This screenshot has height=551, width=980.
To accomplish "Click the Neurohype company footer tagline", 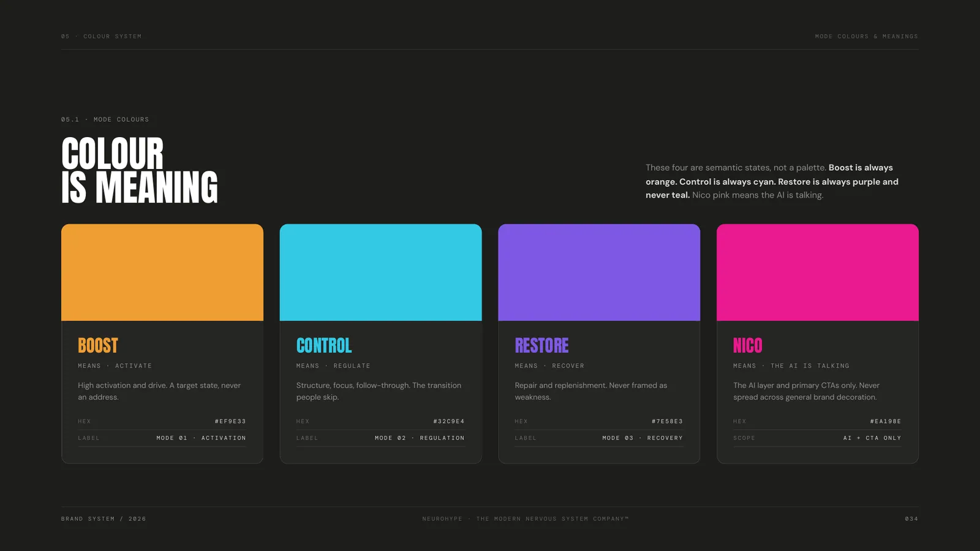I will (x=526, y=519).
